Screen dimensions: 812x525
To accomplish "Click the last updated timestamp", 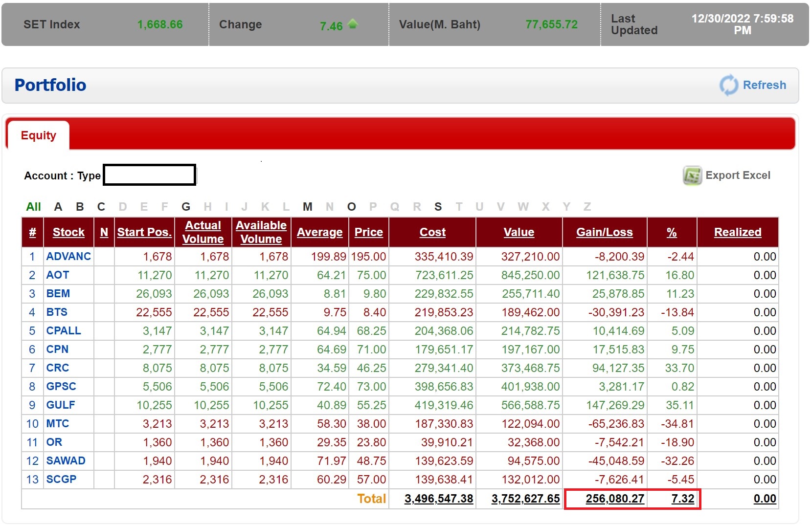I will (743, 24).
